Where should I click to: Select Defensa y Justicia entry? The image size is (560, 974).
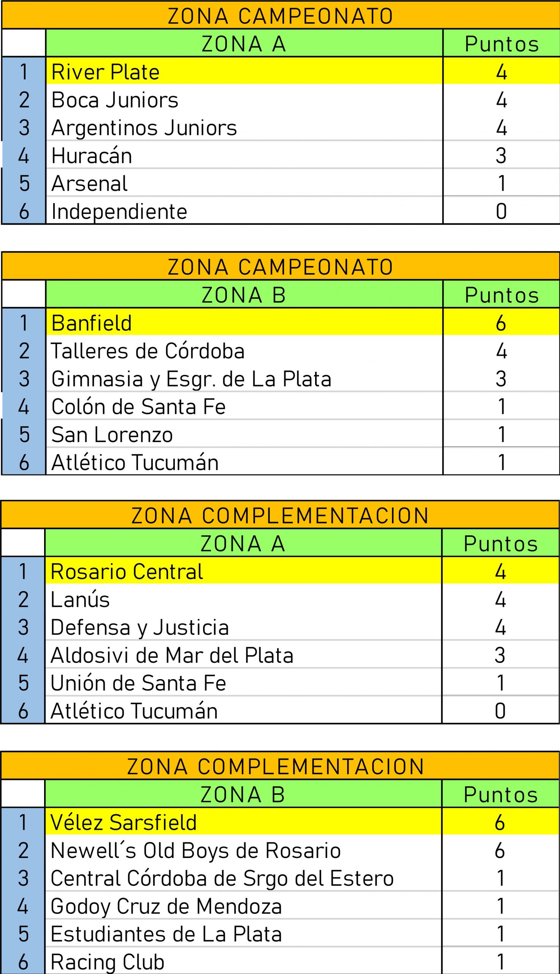pos(140,627)
